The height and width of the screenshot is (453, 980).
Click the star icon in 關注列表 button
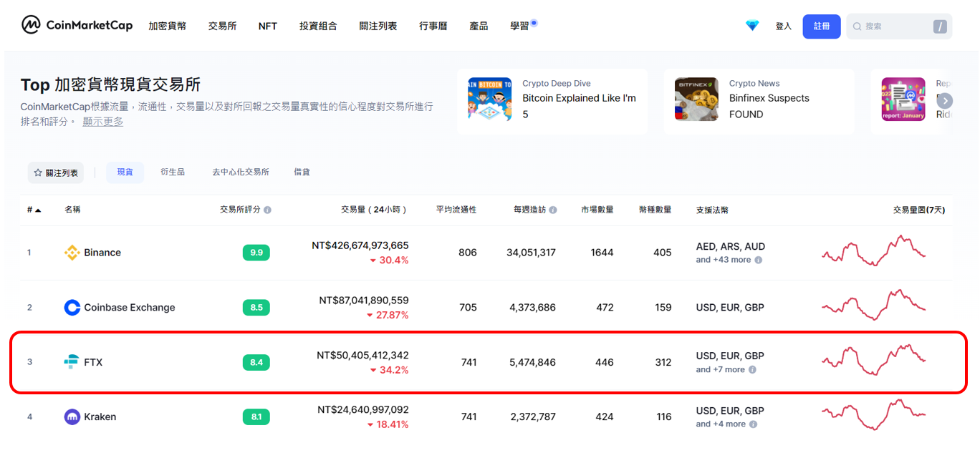(38, 172)
